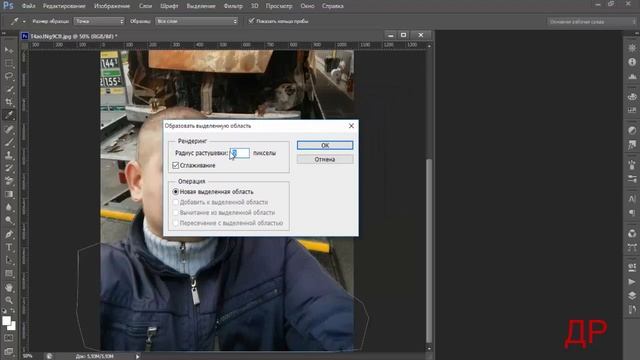Open the Редактирование menu

coord(64,6)
